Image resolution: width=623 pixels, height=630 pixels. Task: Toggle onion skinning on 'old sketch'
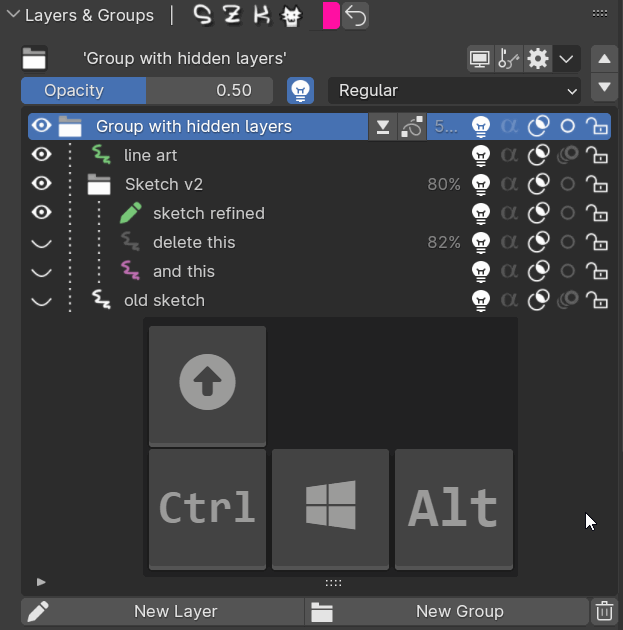pos(568,300)
